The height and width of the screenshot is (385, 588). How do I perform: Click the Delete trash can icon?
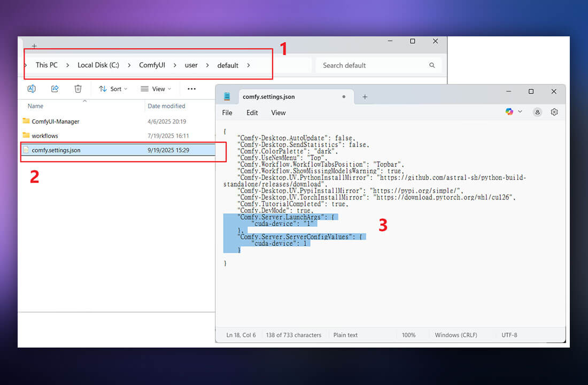click(x=78, y=89)
